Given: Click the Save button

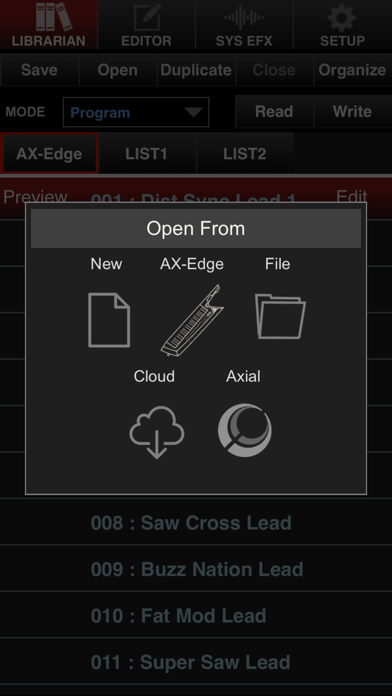Looking at the screenshot, I should [x=39, y=70].
